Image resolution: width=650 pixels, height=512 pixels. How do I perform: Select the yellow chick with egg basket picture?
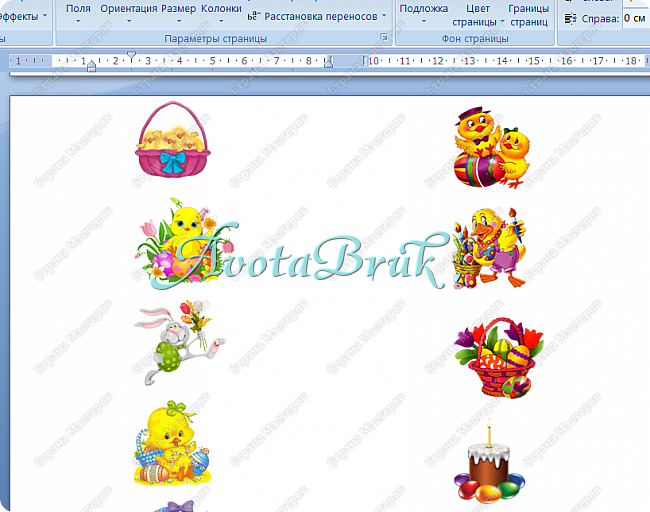172,442
